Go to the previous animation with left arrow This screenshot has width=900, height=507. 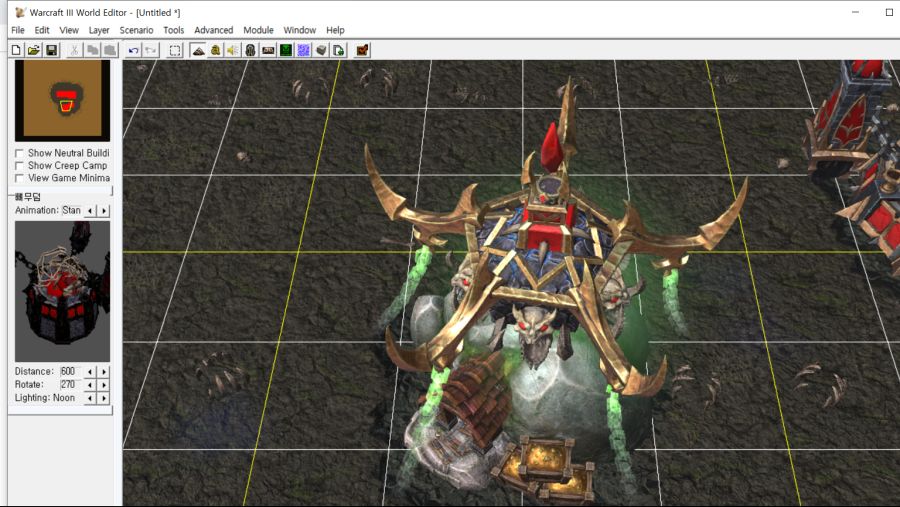(90, 211)
